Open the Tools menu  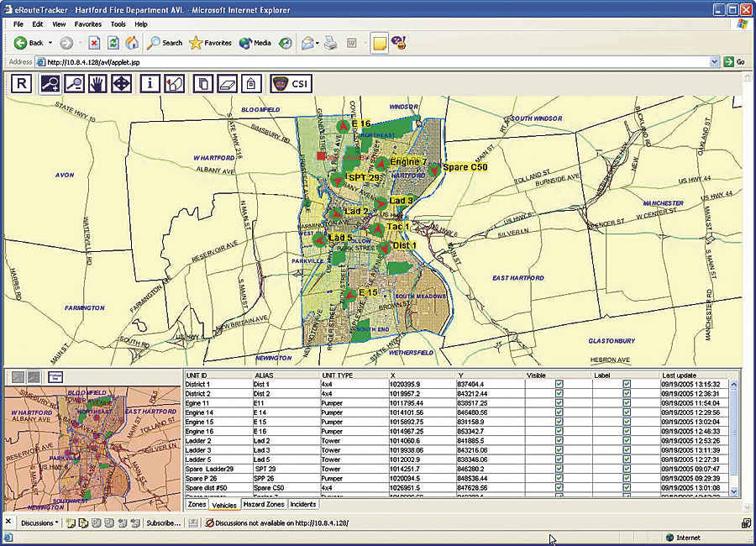118,24
